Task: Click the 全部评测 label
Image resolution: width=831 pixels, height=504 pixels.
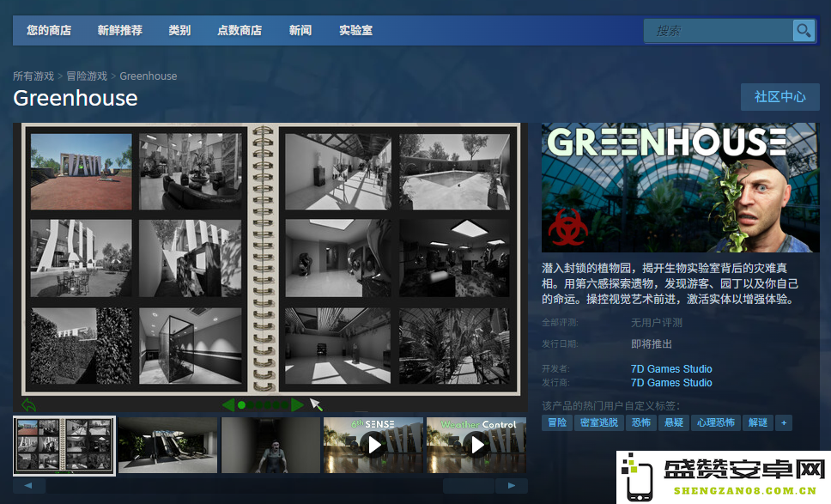Action: coord(561,323)
